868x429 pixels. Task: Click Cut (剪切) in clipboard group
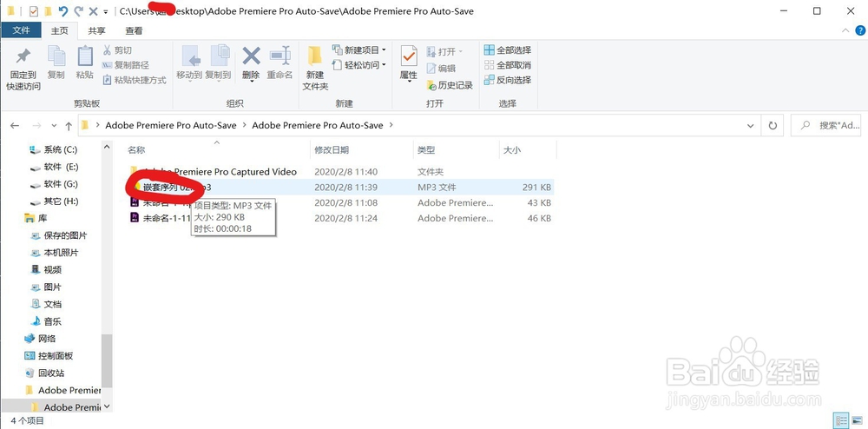117,50
